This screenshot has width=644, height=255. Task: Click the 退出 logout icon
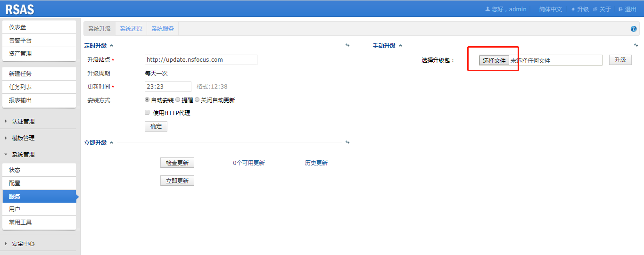pos(620,9)
